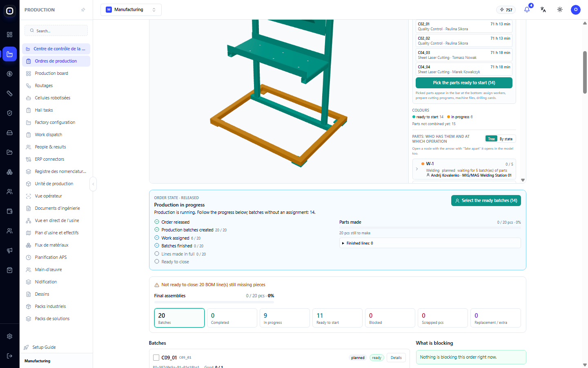Click Pick the parts ready to start (14)

[464, 83]
